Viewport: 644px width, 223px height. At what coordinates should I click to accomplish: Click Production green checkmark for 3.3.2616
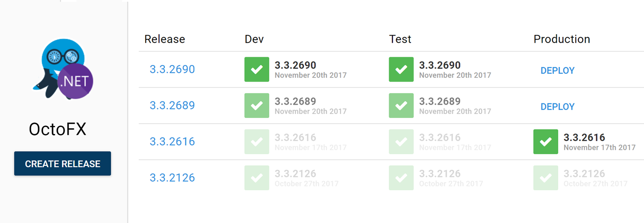pos(545,142)
